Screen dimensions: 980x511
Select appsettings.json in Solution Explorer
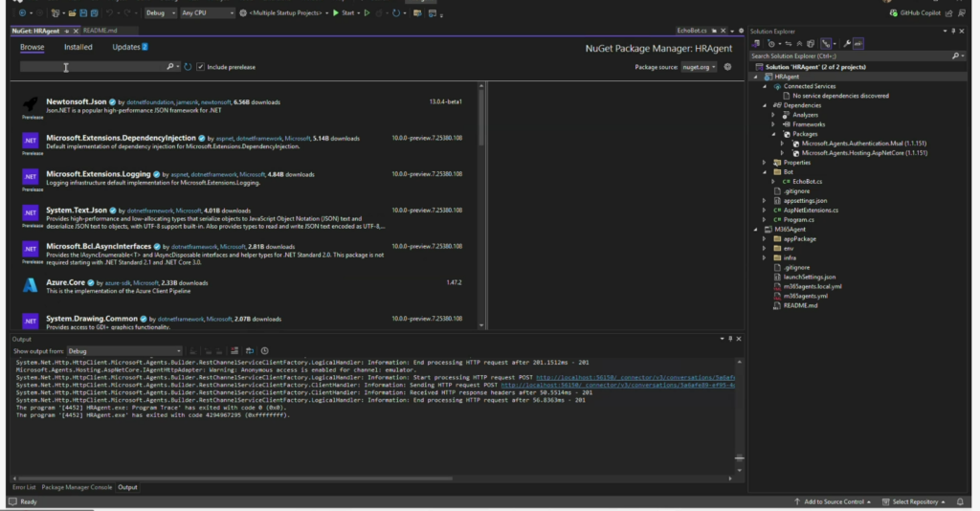804,201
